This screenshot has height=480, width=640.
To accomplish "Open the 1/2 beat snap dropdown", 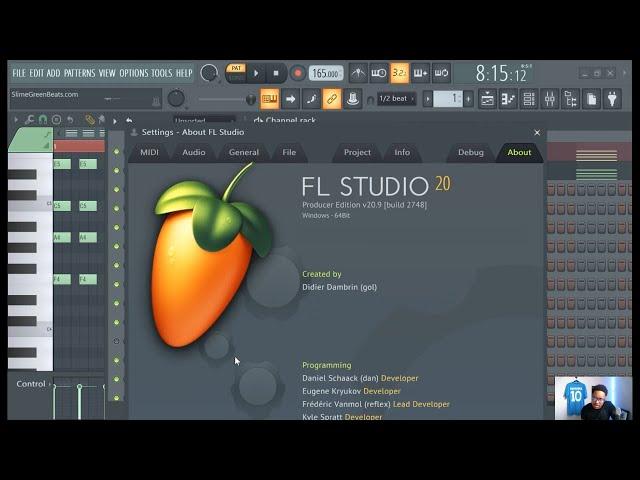I will coord(396,98).
